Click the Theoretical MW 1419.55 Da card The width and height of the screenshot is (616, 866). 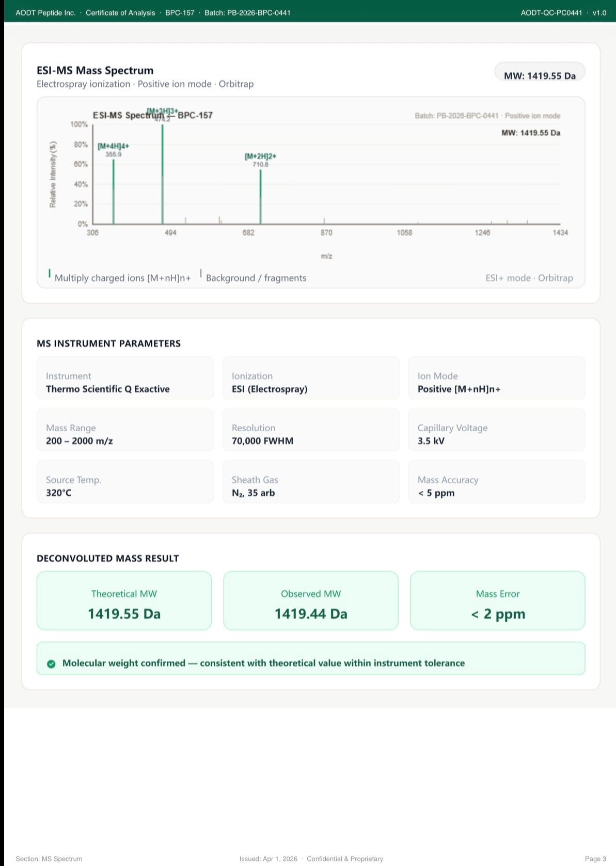(x=124, y=601)
